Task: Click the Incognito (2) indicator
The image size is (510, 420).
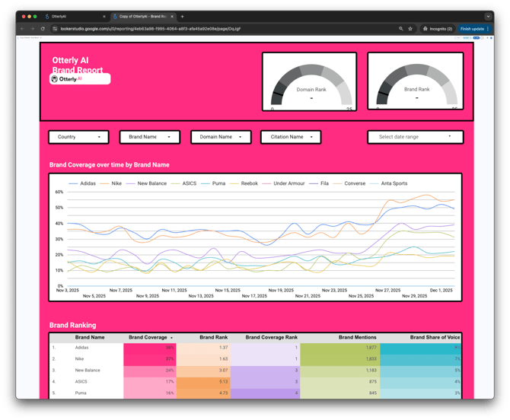Action: 438,29
